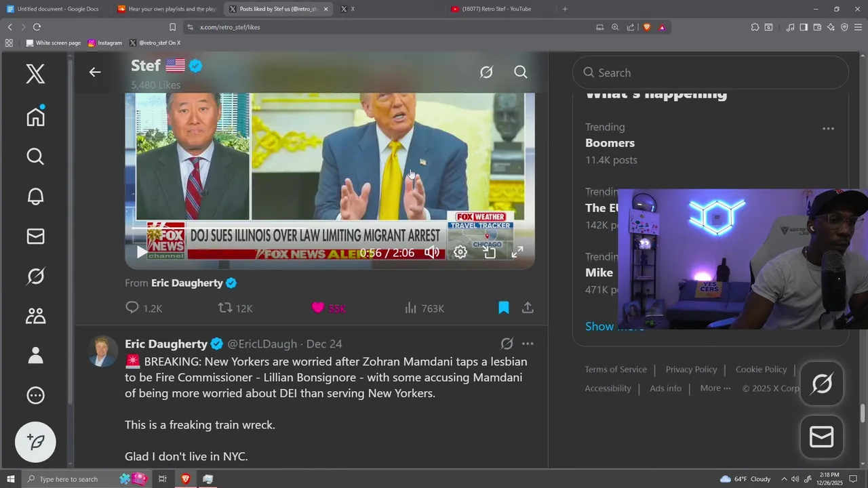
Task: Open Eric Daugherty avatar on second post
Action: (x=103, y=351)
